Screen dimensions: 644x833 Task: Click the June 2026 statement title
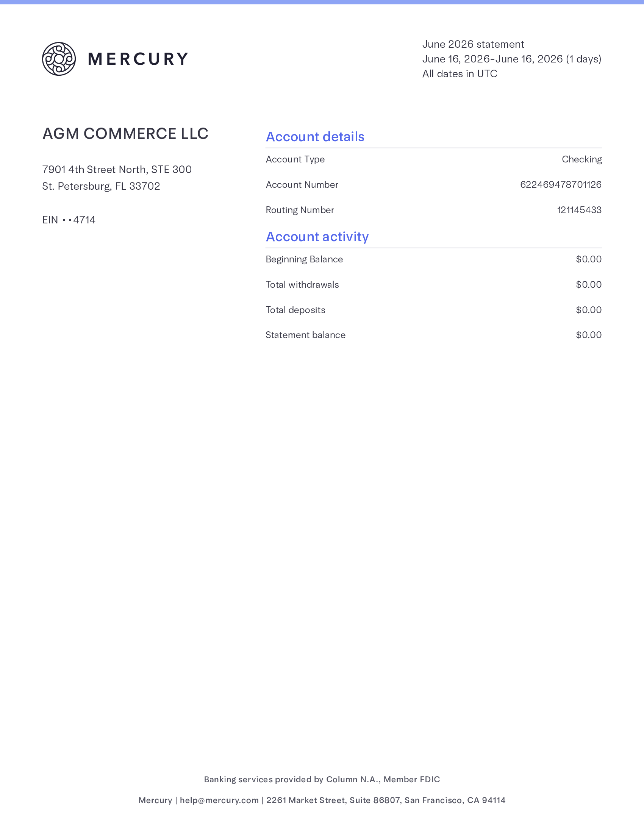473,44
